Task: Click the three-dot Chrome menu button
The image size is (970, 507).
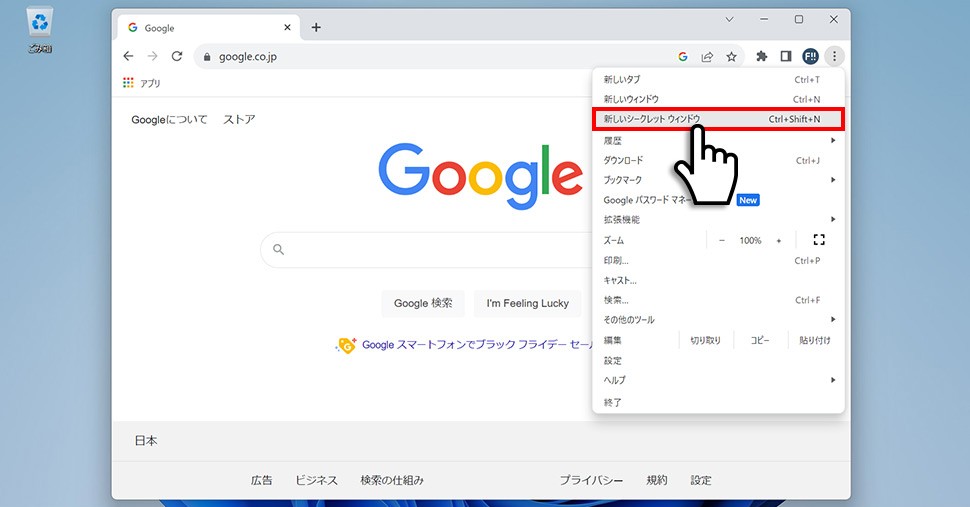Action: click(x=834, y=57)
